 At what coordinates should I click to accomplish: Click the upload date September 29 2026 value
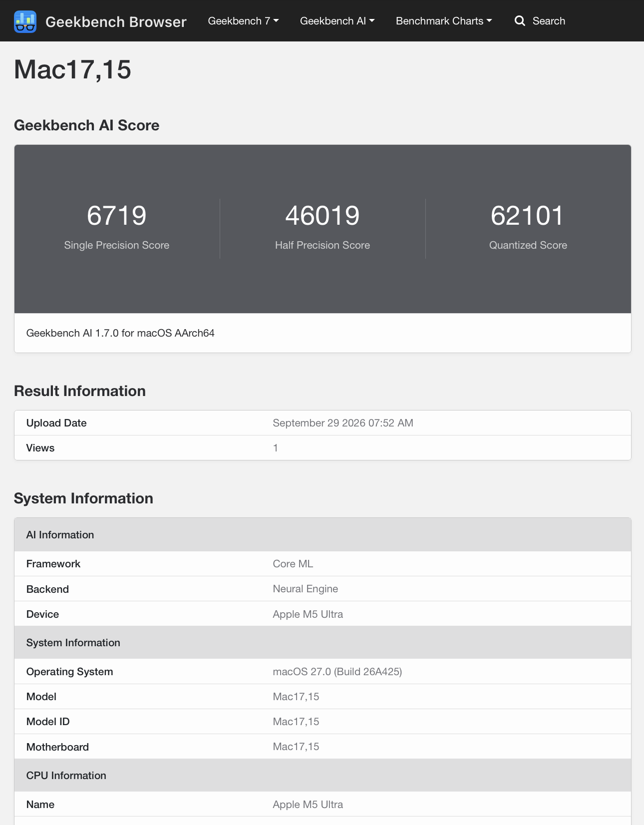(x=343, y=423)
